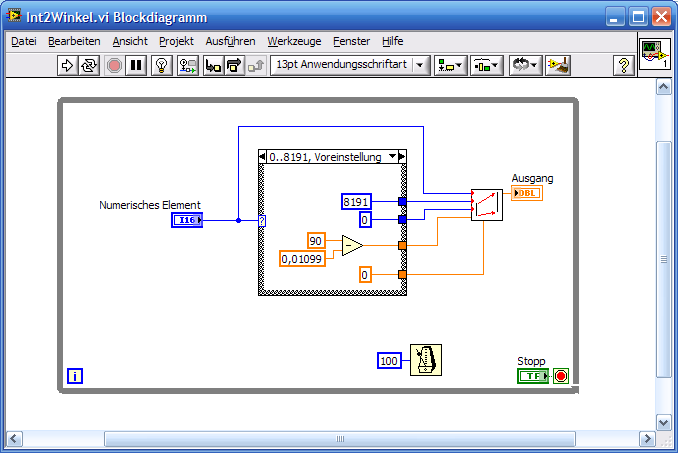Click the blue 0 integer constant
678x453 pixels.
coord(365,220)
